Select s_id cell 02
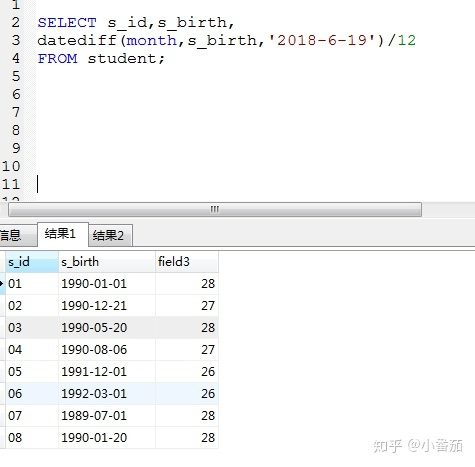475x467 pixels. tap(32, 306)
